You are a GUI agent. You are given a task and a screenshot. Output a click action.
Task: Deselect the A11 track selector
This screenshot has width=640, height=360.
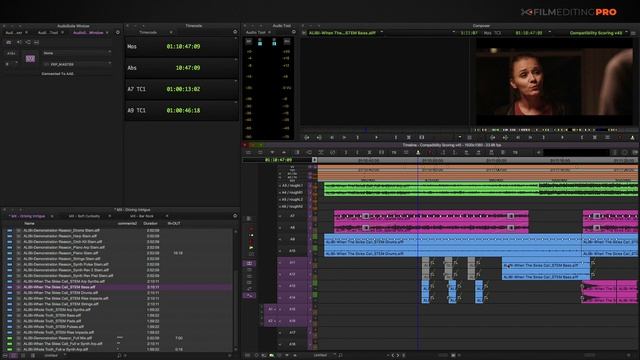click(x=292, y=262)
